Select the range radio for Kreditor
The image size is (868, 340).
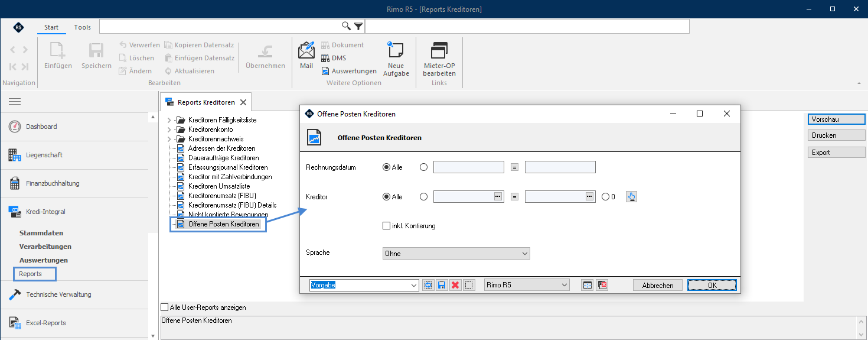tap(423, 197)
